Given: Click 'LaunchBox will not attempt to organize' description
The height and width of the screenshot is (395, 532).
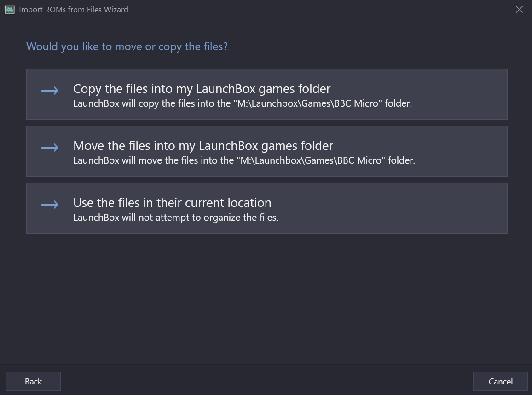Looking at the screenshot, I should (176, 218).
